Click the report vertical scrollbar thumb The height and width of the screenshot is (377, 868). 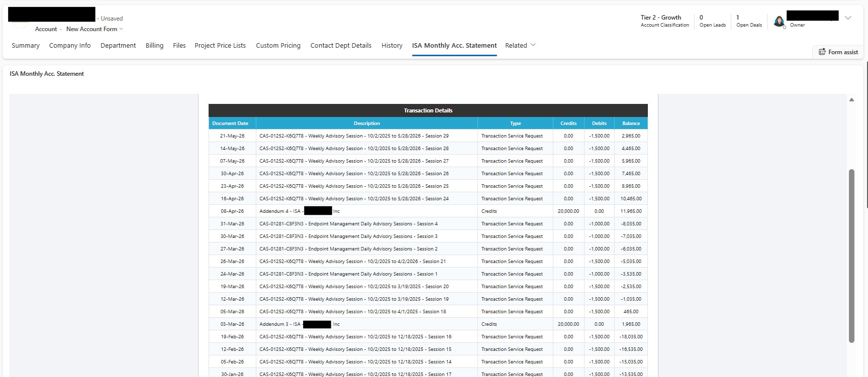click(x=851, y=256)
